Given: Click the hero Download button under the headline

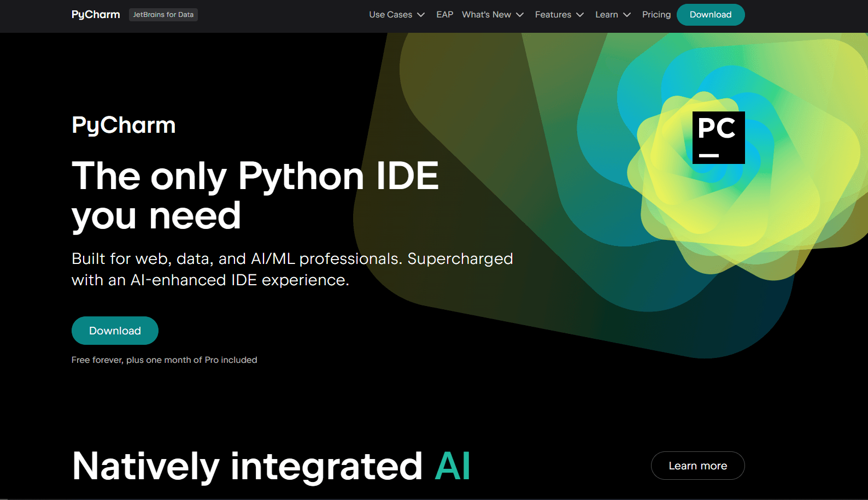Looking at the screenshot, I should pyautogui.click(x=115, y=331).
